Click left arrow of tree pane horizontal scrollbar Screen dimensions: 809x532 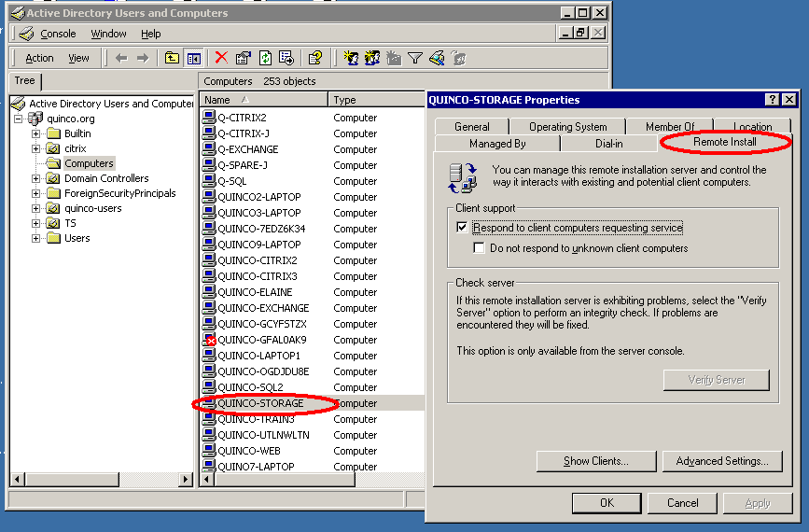pyautogui.click(x=17, y=480)
